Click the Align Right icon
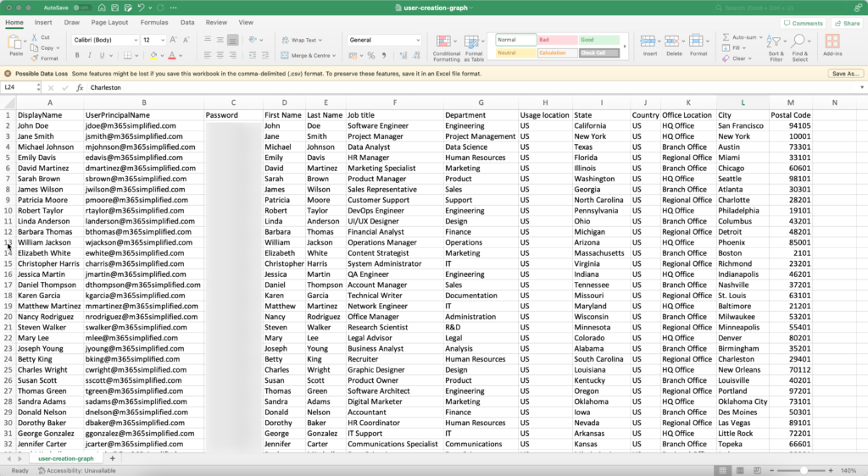This screenshot has width=868, height=476. click(x=232, y=55)
